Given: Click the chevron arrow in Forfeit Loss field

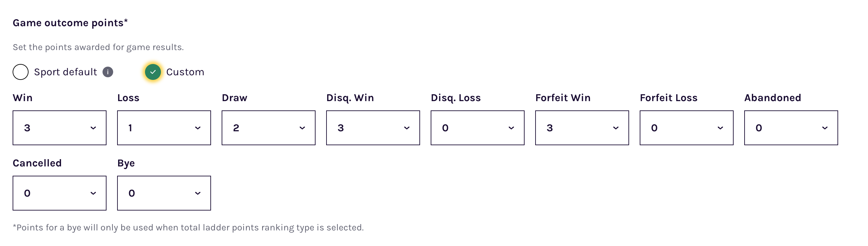Looking at the screenshot, I should pos(720,128).
